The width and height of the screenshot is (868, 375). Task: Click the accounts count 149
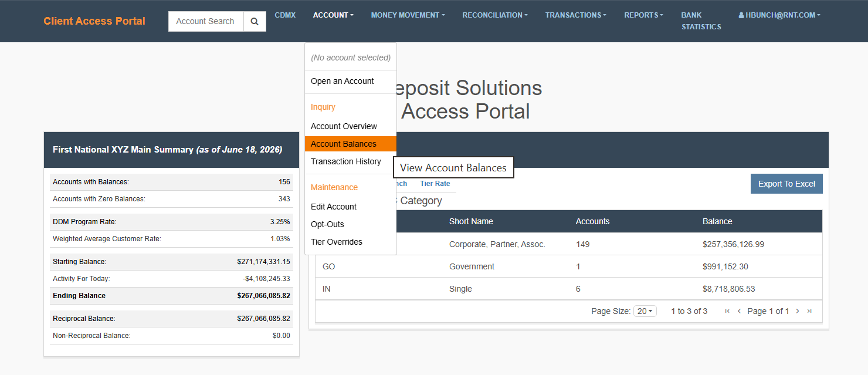(582, 244)
